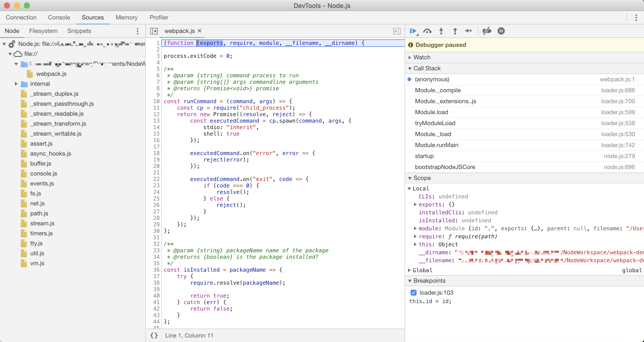
Task: Toggle pause on exceptions
Action: pyautogui.click(x=501, y=31)
